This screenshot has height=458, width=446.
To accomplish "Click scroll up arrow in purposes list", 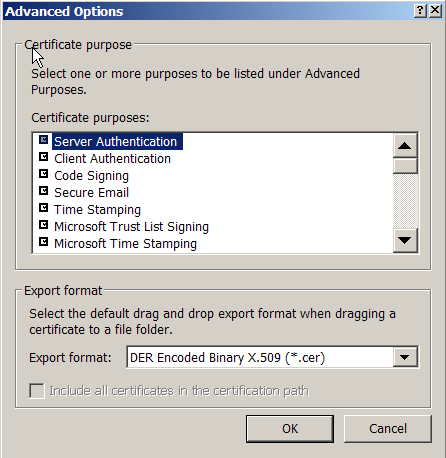I will click(x=405, y=146).
